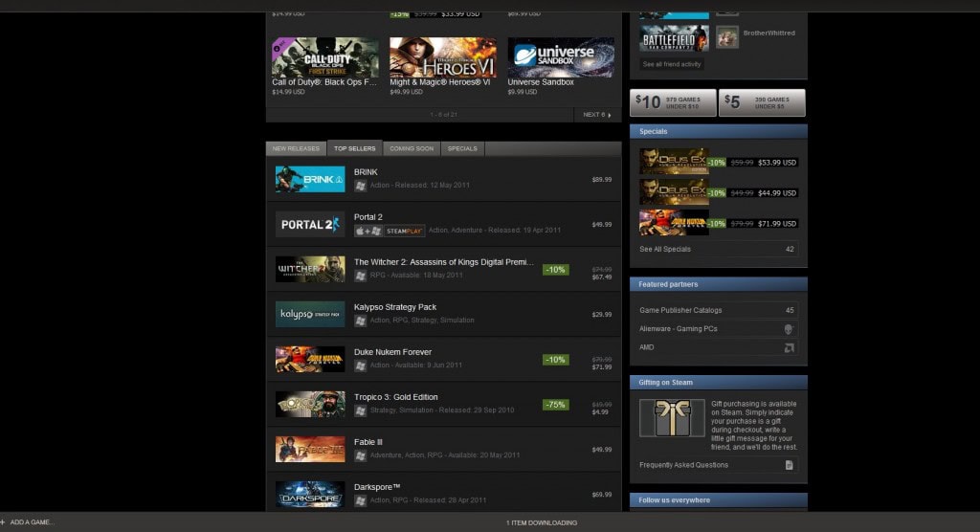Click Windows icon under Darkspore
Image resolution: width=980 pixels, height=532 pixels.
(x=360, y=500)
